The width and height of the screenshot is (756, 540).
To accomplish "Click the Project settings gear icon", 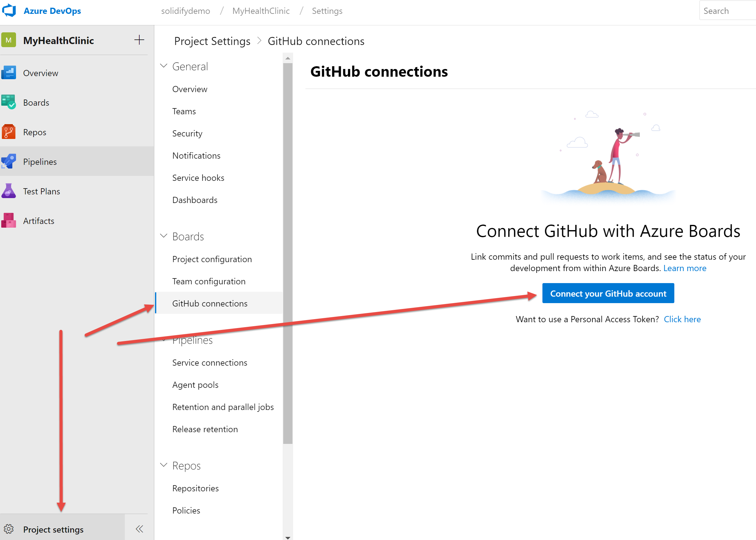I will point(9,529).
